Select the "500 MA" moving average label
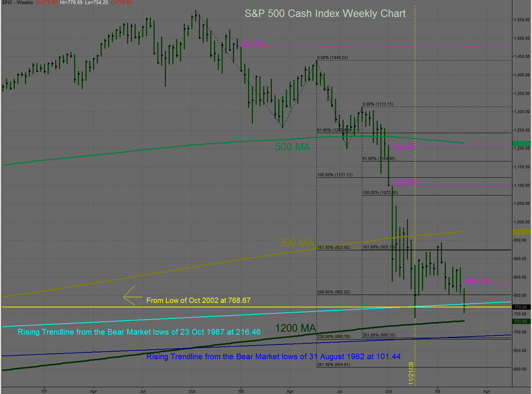The width and height of the screenshot is (532, 394). 293,147
